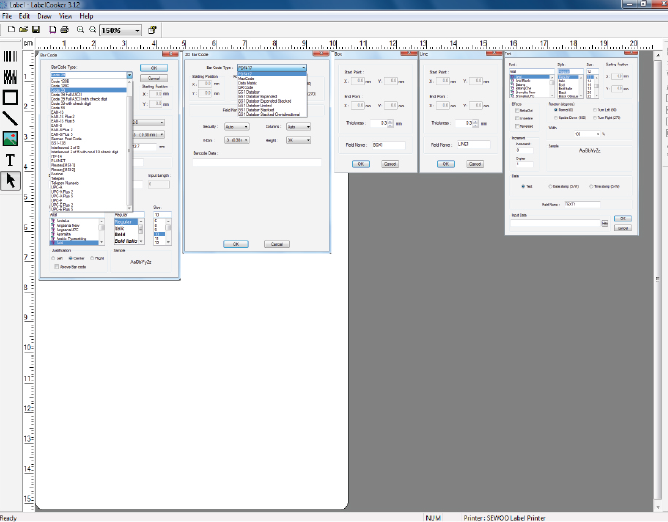Click Cancel in the Line dialog
This screenshot has width=668, height=522.
(x=475, y=164)
